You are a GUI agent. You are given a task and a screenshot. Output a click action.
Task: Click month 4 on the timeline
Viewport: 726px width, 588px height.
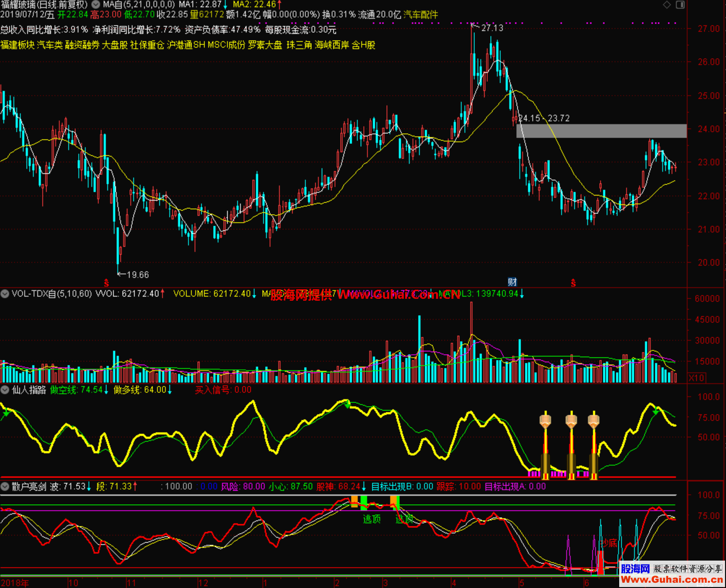pos(453,583)
